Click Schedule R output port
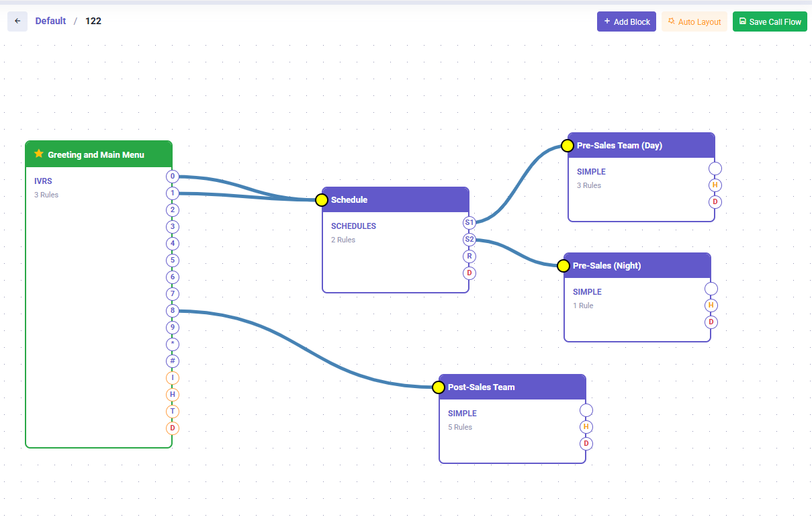This screenshot has width=812, height=517. (x=469, y=256)
